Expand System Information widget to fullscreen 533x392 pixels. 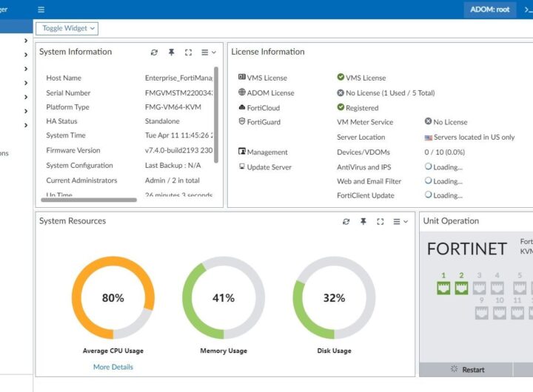pos(188,53)
